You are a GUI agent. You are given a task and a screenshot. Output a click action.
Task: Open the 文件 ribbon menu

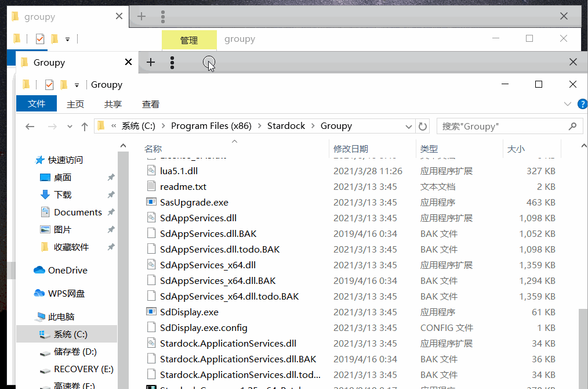coord(37,103)
